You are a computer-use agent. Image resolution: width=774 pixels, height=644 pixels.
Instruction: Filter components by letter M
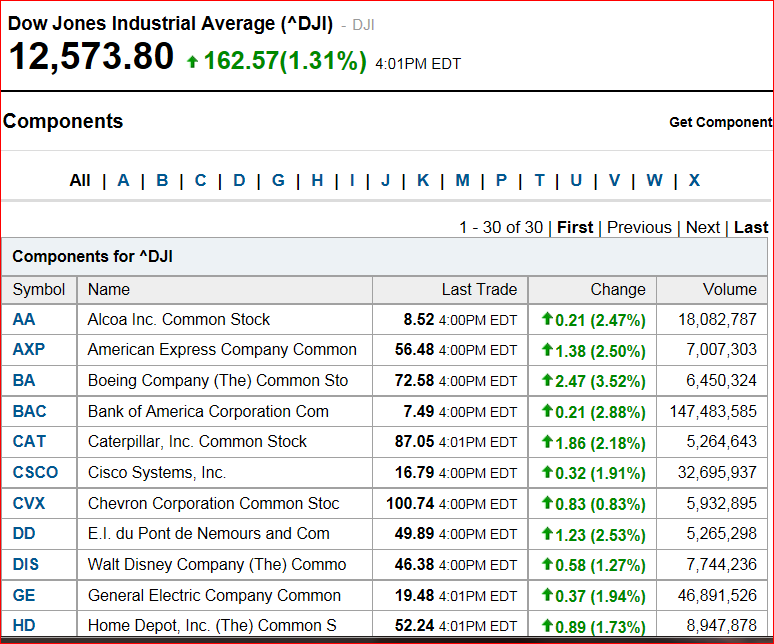[x=462, y=180]
